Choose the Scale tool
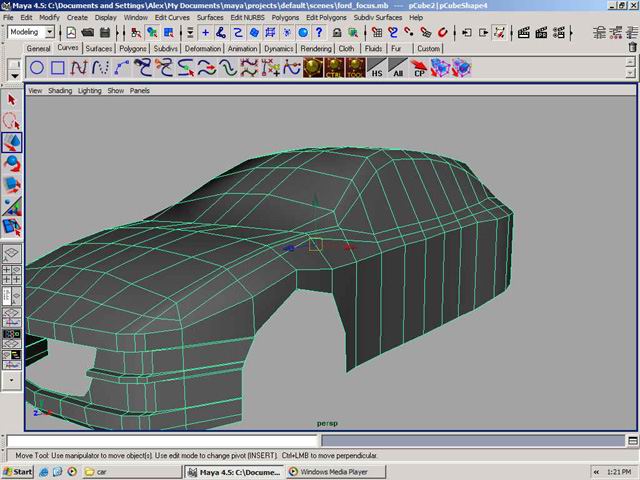 tap(12, 184)
